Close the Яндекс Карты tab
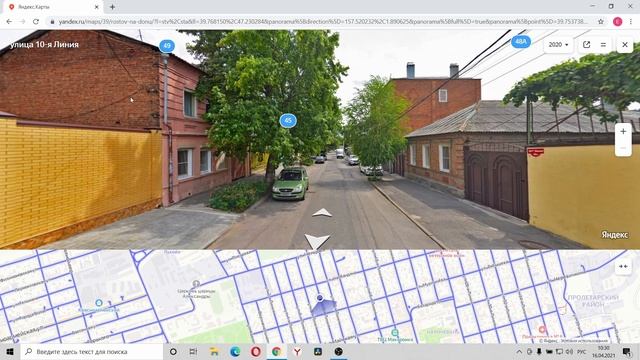The width and height of the screenshot is (640, 360). pos(97,7)
